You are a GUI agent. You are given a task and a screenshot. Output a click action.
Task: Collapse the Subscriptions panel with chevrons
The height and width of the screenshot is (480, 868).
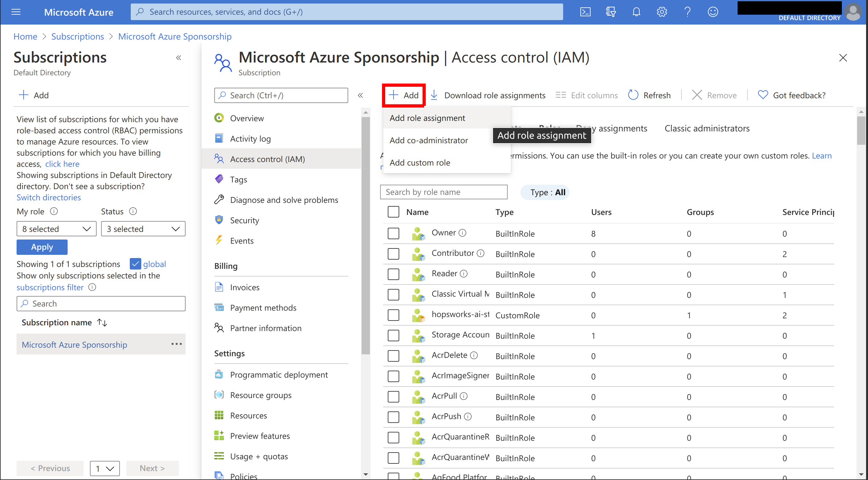[179, 58]
